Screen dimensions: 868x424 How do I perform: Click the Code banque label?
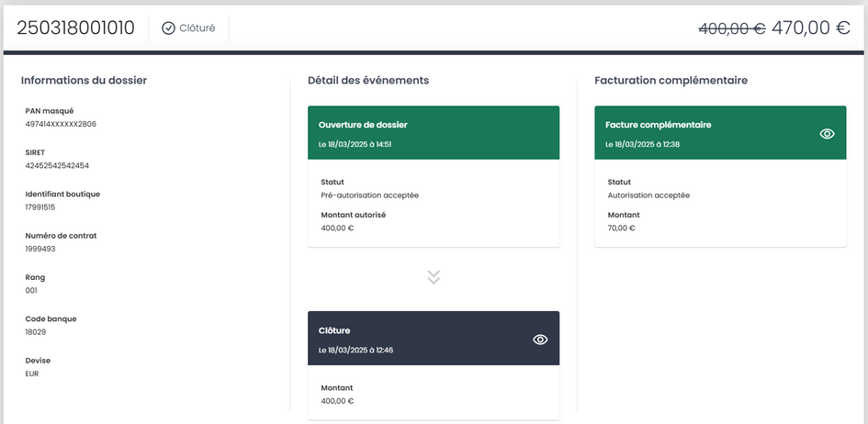click(51, 318)
